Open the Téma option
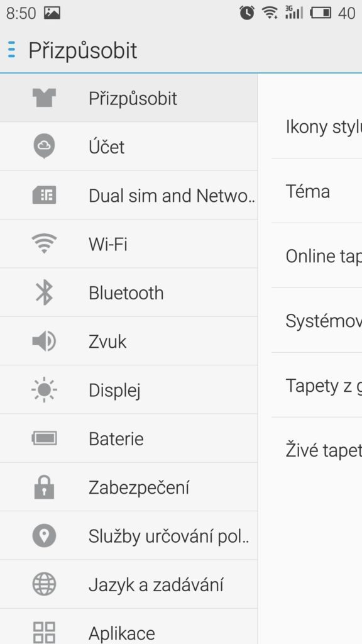The height and width of the screenshot is (644, 362). tap(317, 191)
